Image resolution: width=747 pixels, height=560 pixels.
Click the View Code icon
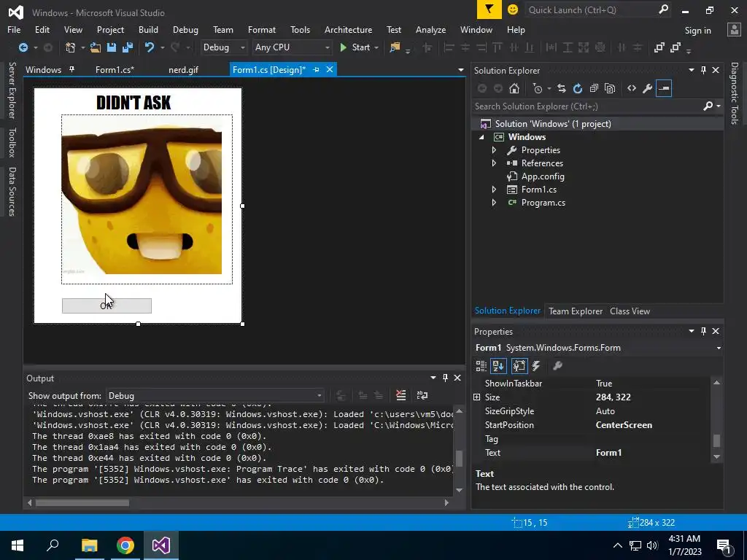[632, 88]
